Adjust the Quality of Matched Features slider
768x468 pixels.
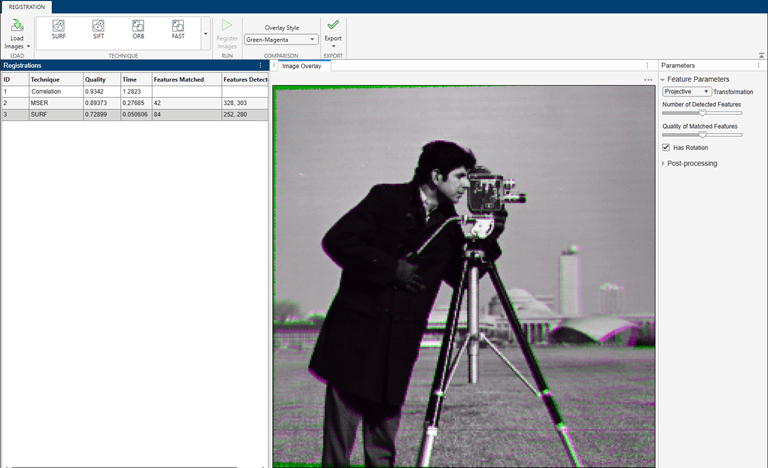point(702,135)
